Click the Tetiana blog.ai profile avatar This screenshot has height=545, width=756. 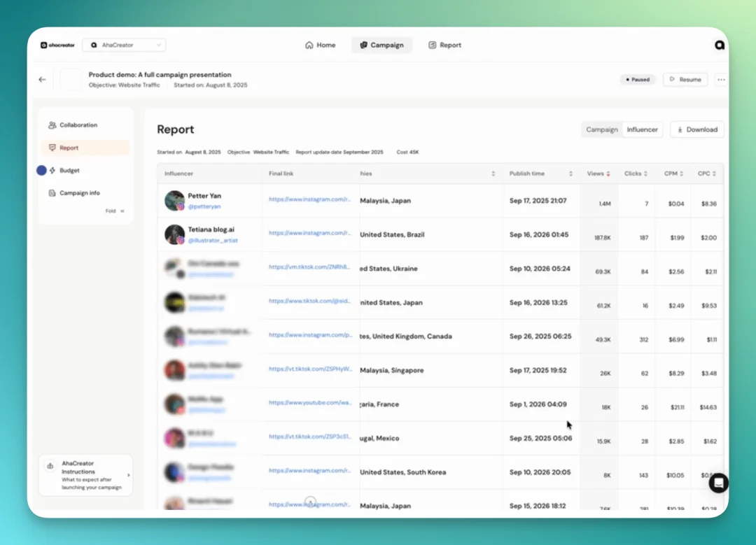pos(174,234)
